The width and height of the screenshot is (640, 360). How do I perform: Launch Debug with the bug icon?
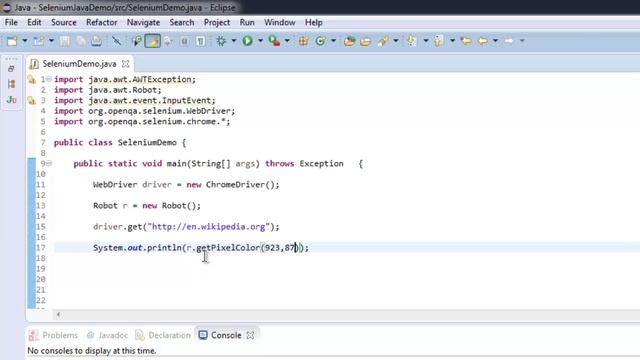pos(221,41)
